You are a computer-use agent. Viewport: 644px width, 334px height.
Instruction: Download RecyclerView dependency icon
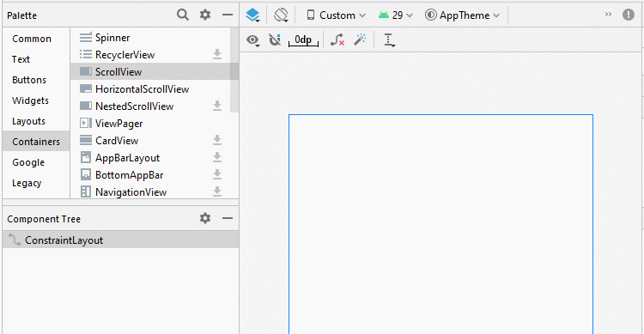click(217, 54)
